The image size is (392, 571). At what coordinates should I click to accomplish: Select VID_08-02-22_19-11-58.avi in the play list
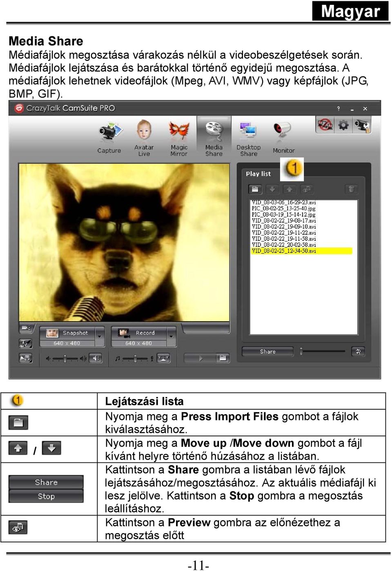[284, 239]
